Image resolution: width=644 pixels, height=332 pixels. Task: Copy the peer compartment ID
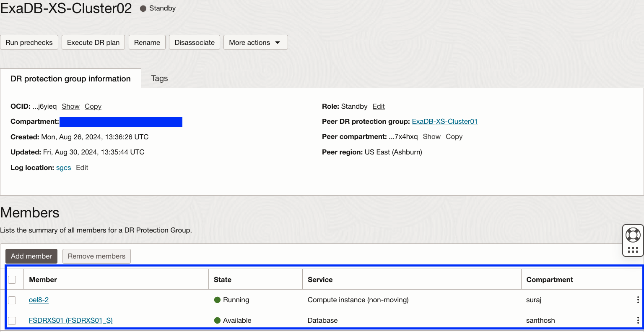(454, 136)
